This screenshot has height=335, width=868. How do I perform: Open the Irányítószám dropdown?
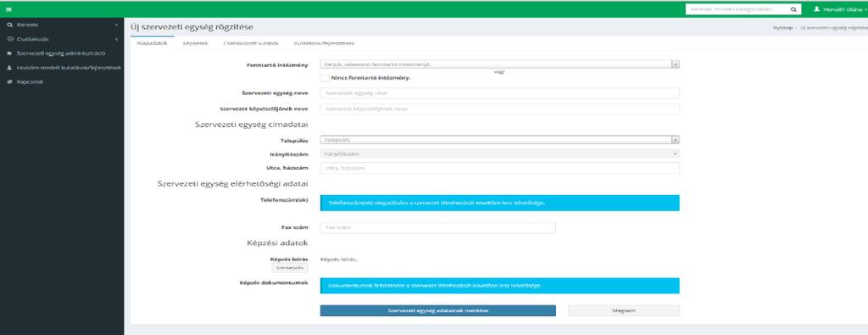pyautogui.click(x=499, y=154)
